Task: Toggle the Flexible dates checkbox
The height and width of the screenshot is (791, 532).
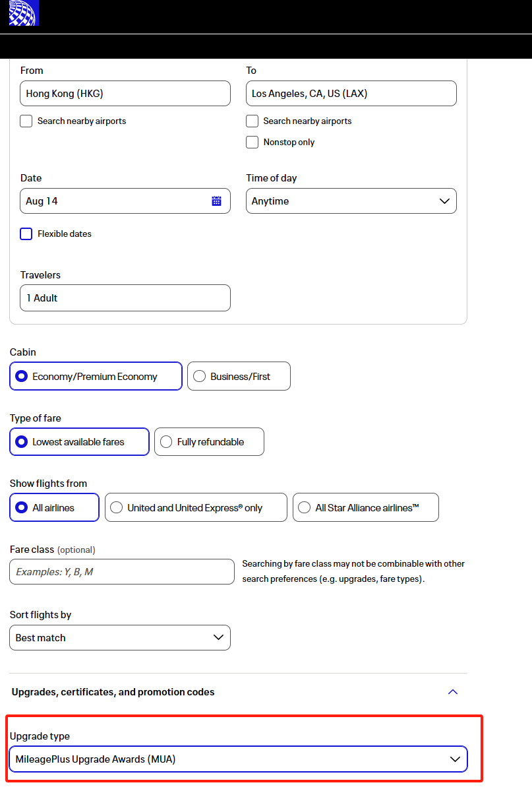Action: [x=26, y=234]
